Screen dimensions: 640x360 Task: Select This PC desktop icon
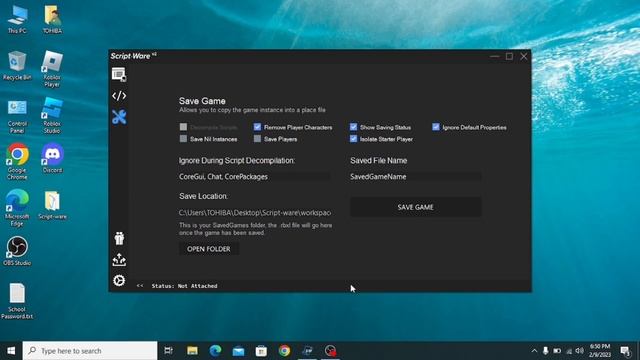(x=17, y=20)
